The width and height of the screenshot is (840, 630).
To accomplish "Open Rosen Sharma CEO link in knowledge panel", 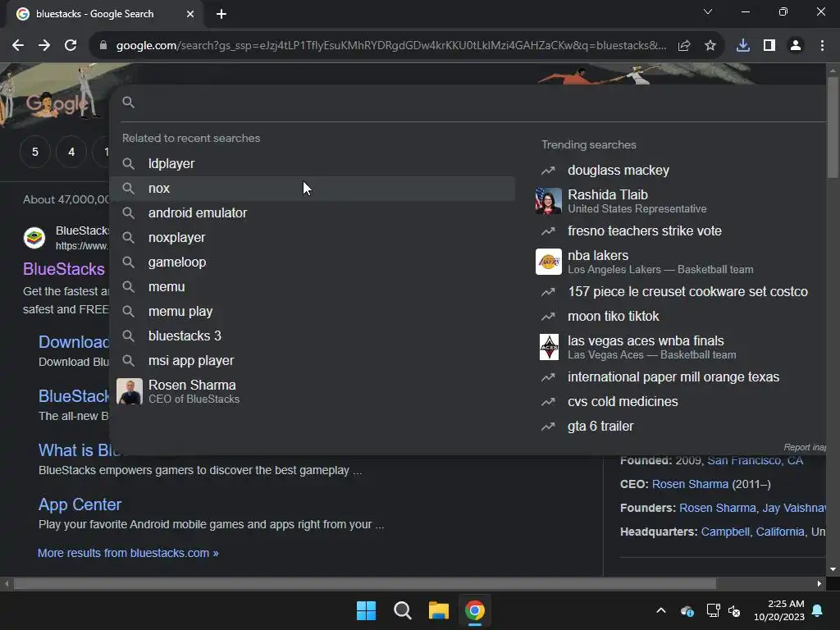I will [x=690, y=484].
